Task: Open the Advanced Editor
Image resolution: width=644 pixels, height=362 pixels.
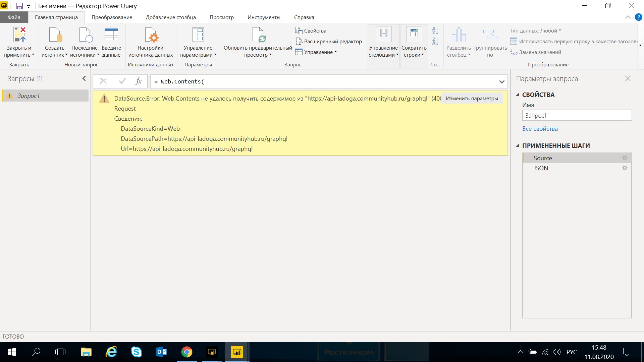Action: [329, 42]
